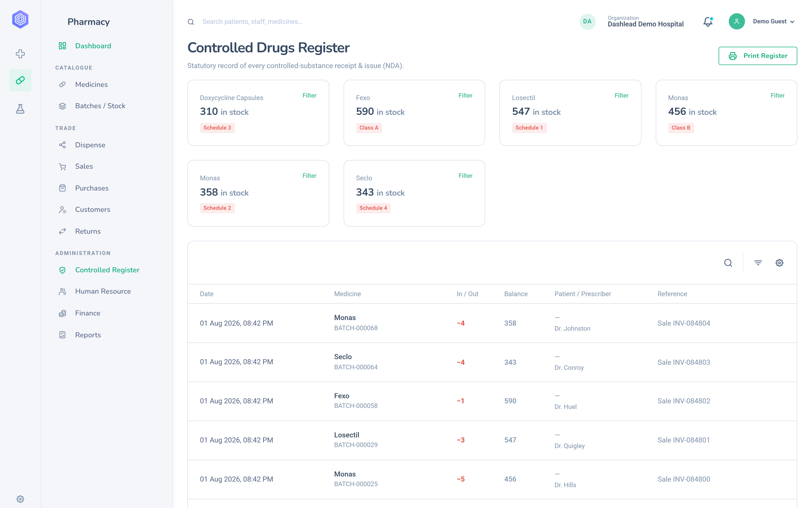Navigate to Dispense
The height and width of the screenshot is (508, 812).
click(90, 145)
